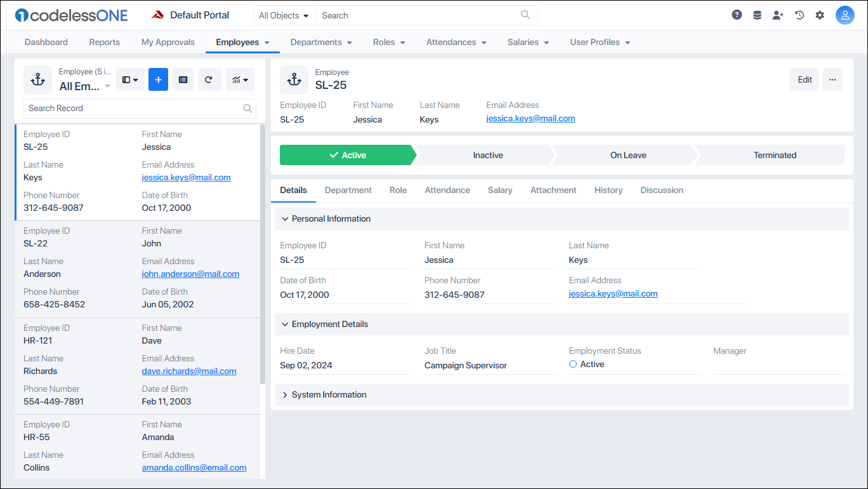Click the Edit button for employee SL-25

click(804, 79)
